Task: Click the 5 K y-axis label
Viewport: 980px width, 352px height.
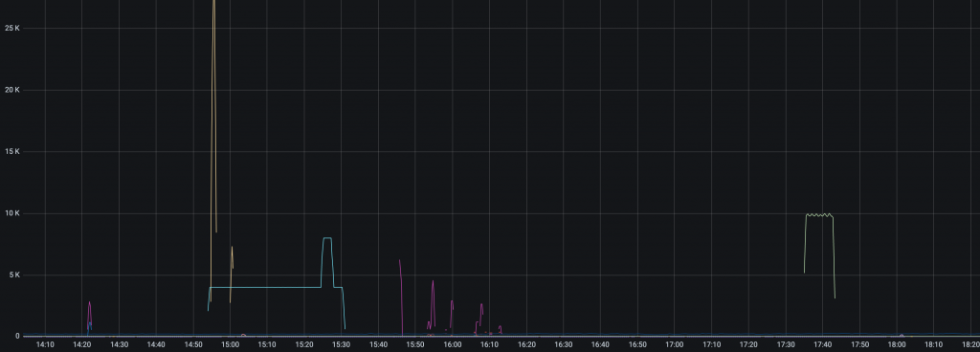Action: tap(13, 275)
